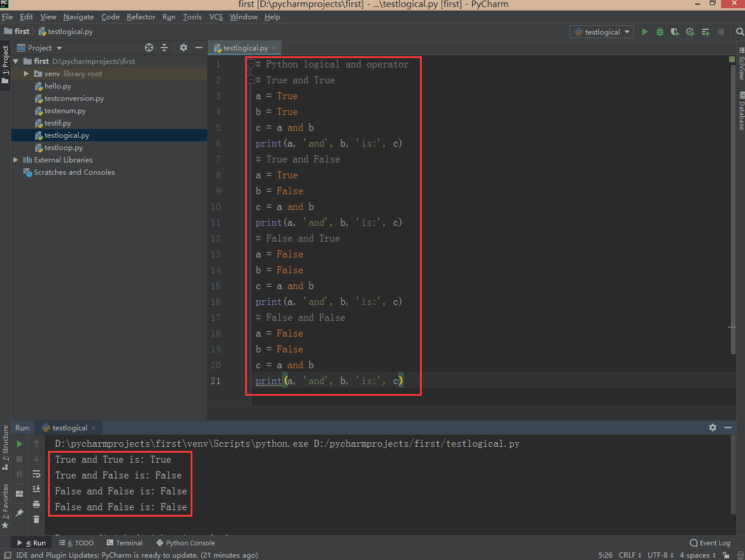Click tool windows toggle in status bar corner
Image resolution: width=745 pixels, height=560 pixels.
[x=7, y=555]
